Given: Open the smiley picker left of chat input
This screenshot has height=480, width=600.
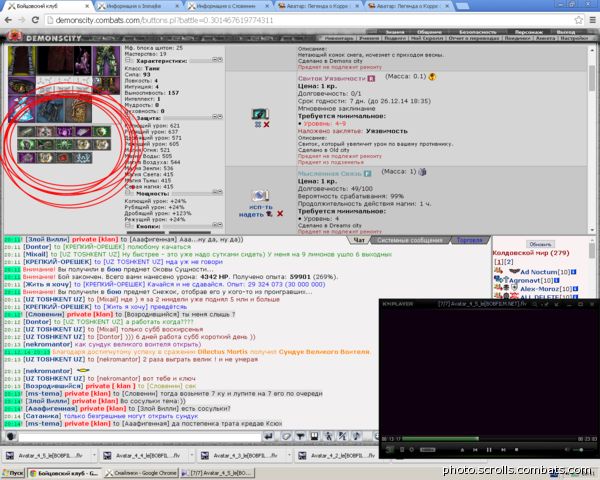Looking at the screenshot, I should pos(11,436).
